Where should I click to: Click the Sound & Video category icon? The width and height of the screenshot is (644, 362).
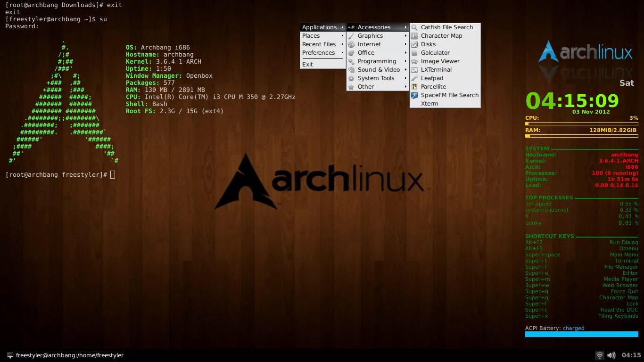click(x=351, y=70)
